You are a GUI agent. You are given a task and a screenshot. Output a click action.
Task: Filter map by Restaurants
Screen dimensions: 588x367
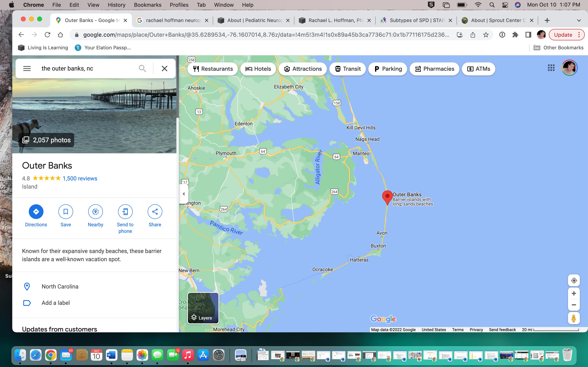[213, 69]
